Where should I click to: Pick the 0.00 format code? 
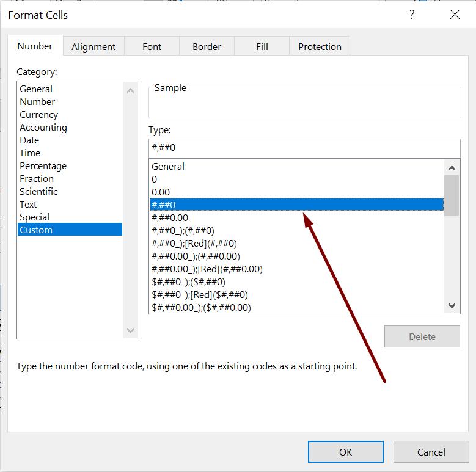click(x=161, y=192)
